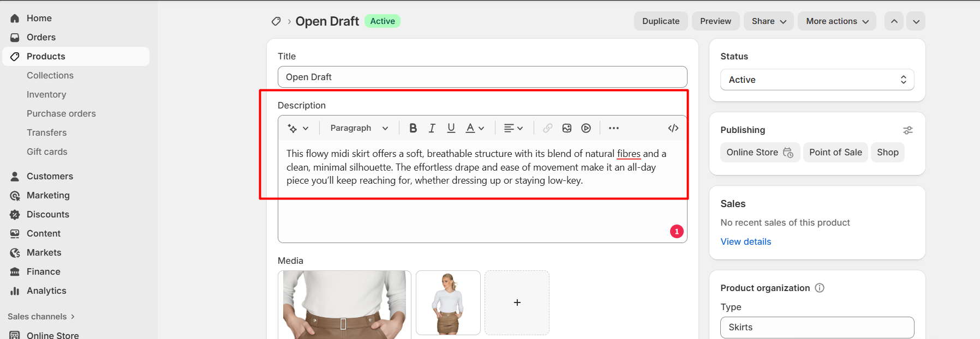Click the Shop channel chip
This screenshot has width=980, height=339.
pos(888,153)
